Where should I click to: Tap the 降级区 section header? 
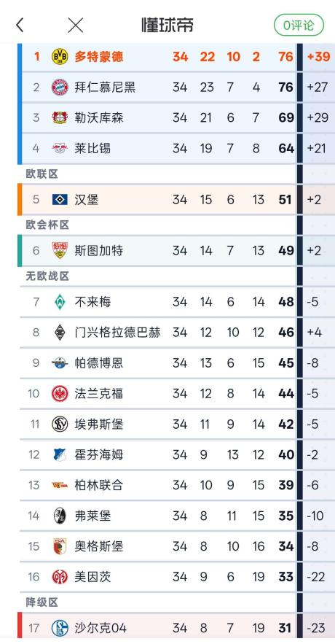pos(42,602)
